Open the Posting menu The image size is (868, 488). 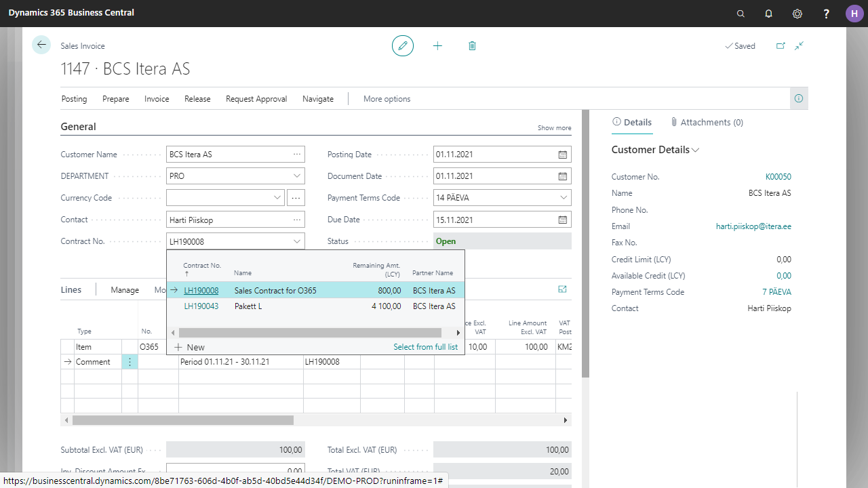click(74, 99)
